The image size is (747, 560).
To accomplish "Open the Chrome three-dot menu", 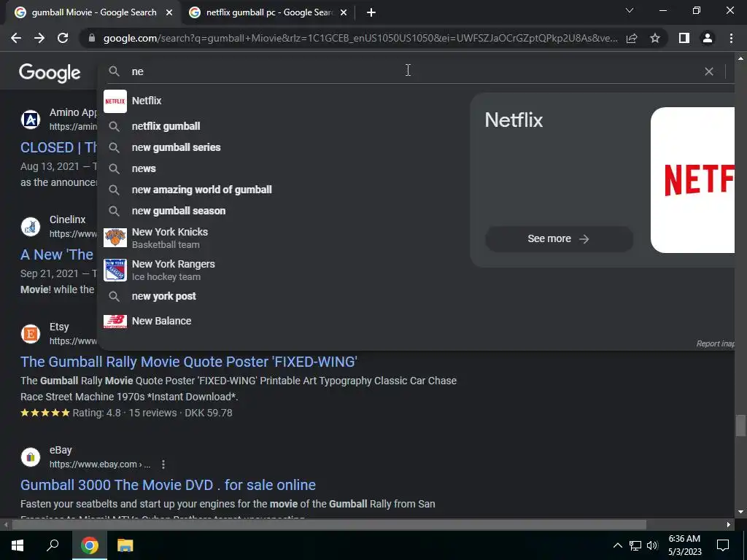I will 731,38.
